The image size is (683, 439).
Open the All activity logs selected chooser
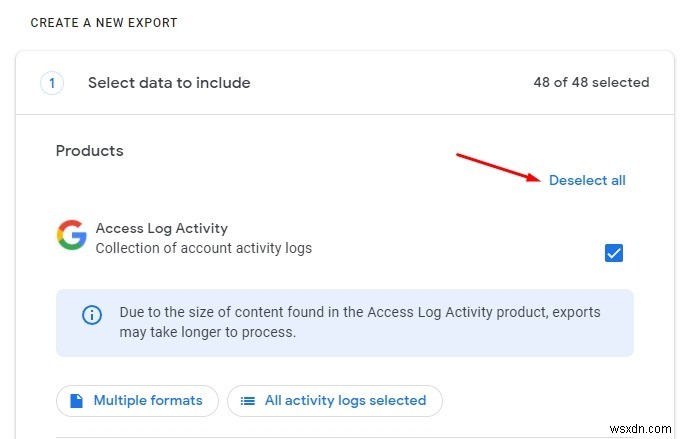[x=334, y=401]
